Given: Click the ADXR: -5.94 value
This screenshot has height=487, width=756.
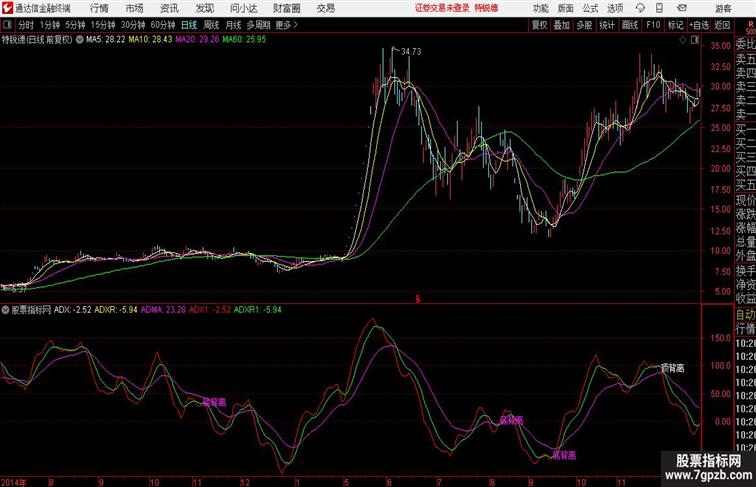Looking at the screenshot, I should pos(116,310).
